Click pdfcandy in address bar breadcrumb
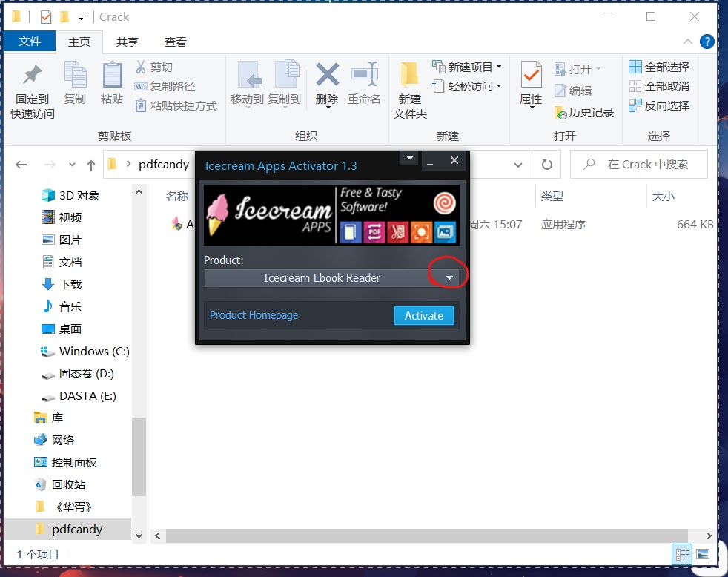728x577 pixels. tap(163, 165)
